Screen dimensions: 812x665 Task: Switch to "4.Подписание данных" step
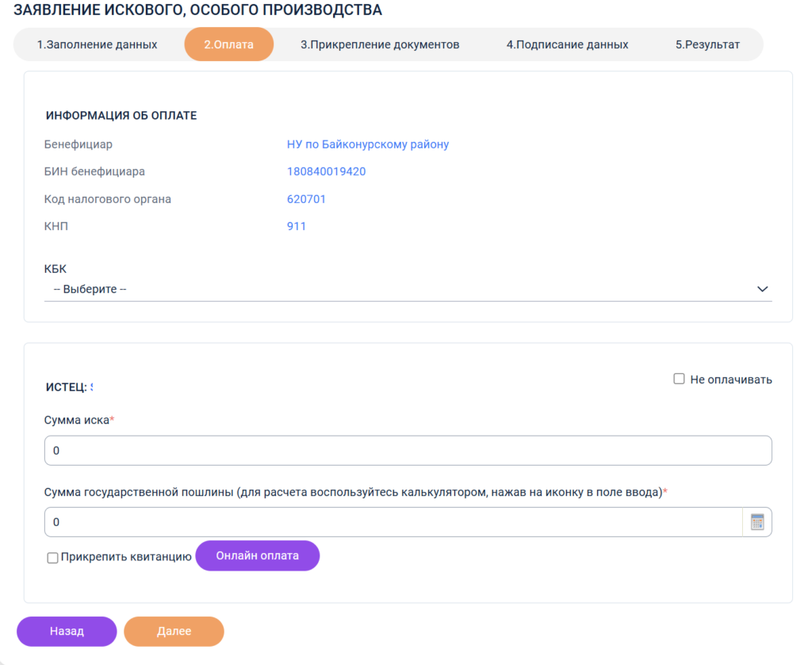pyautogui.click(x=567, y=44)
